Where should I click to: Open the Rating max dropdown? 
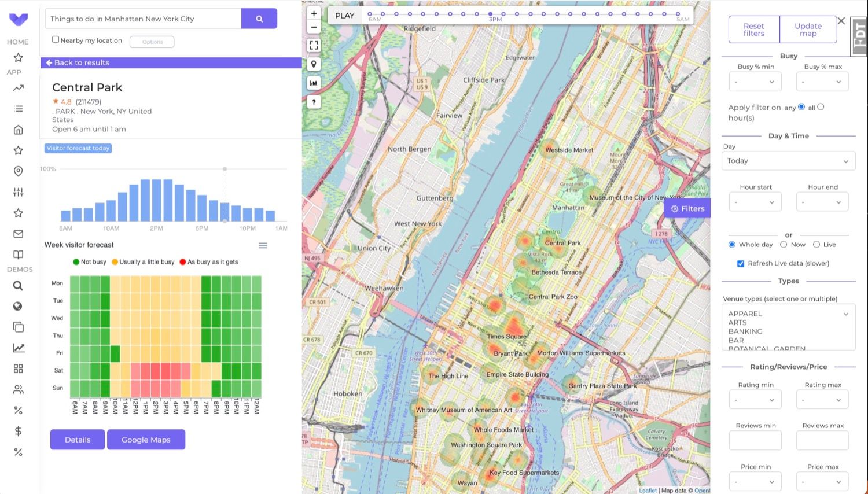tap(822, 400)
